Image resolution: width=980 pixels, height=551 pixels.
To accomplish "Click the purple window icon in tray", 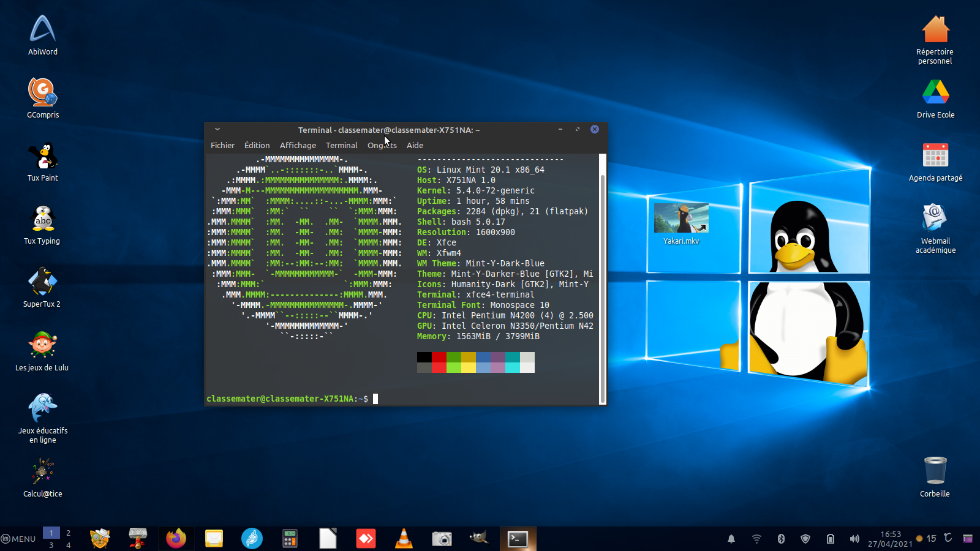I will point(968,539).
